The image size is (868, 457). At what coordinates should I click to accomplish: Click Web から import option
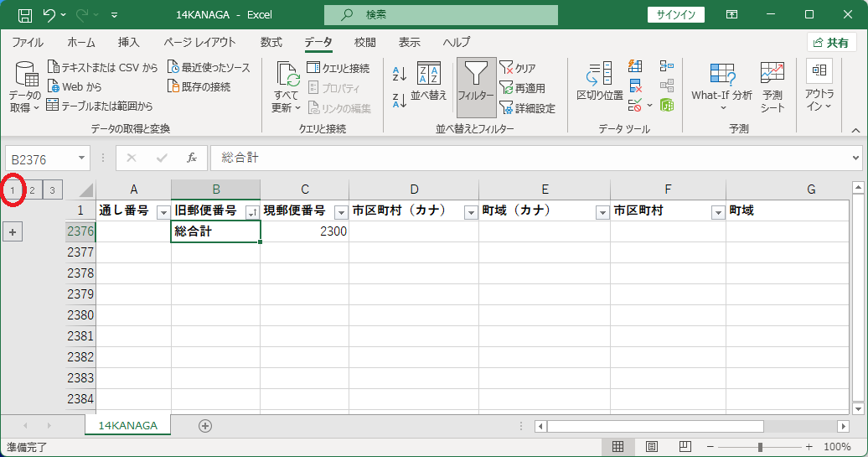pos(75,87)
